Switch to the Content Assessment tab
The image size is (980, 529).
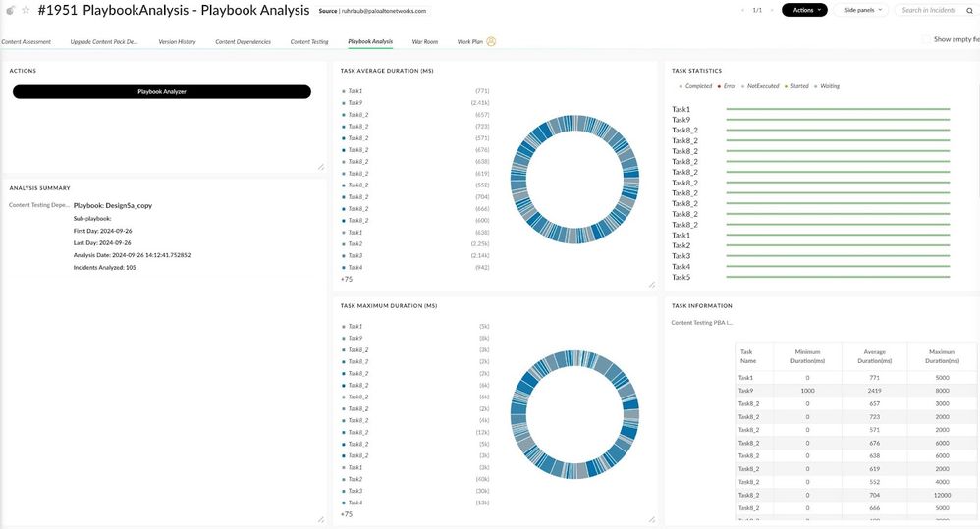click(27, 42)
